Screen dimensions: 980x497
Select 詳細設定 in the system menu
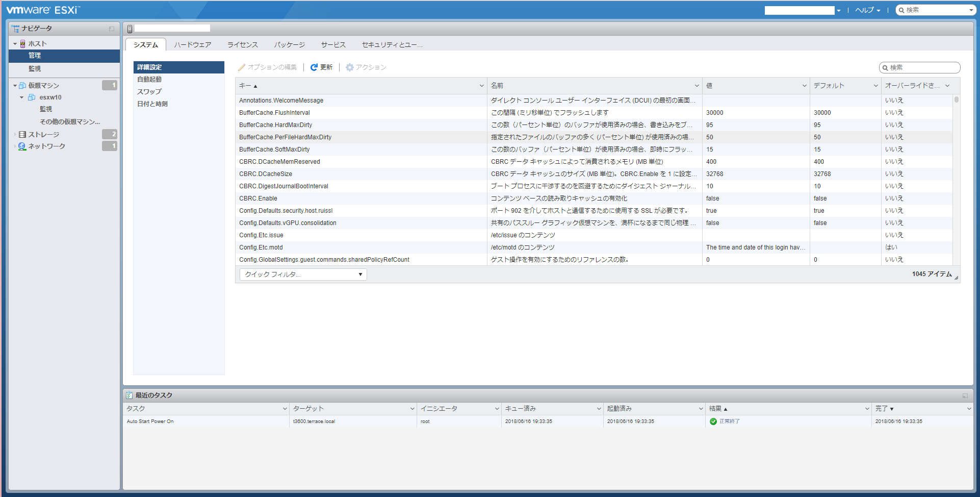point(179,67)
